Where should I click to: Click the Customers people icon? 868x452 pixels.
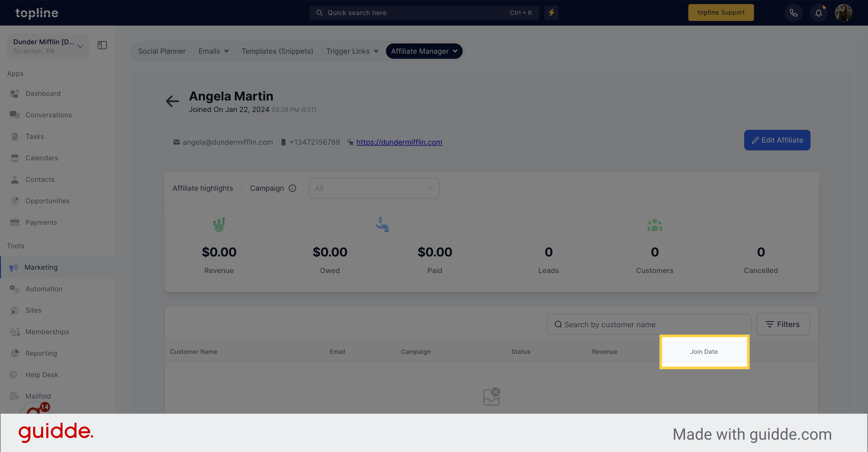point(654,225)
